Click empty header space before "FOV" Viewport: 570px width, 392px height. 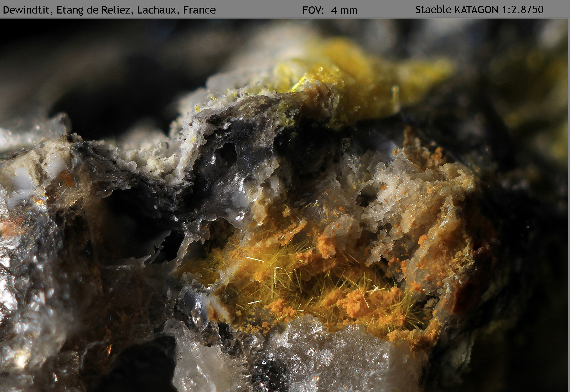coord(256,10)
